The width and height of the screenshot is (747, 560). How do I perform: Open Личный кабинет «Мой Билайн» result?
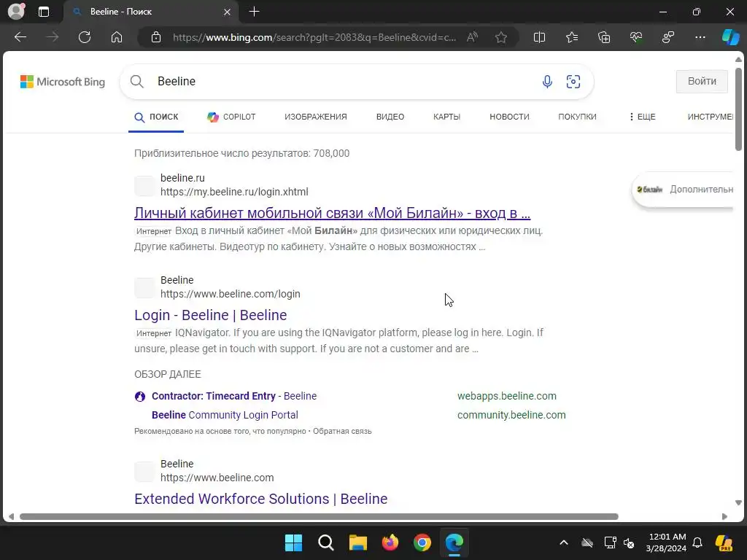pyautogui.click(x=332, y=213)
